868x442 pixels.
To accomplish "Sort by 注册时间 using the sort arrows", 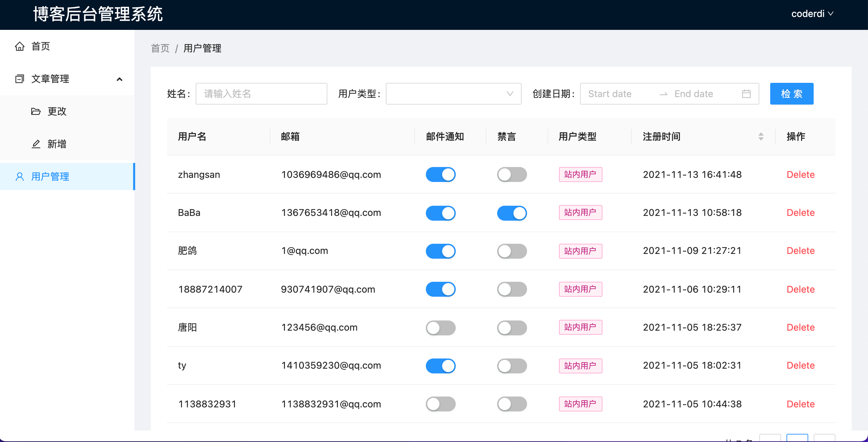I will click(761, 136).
